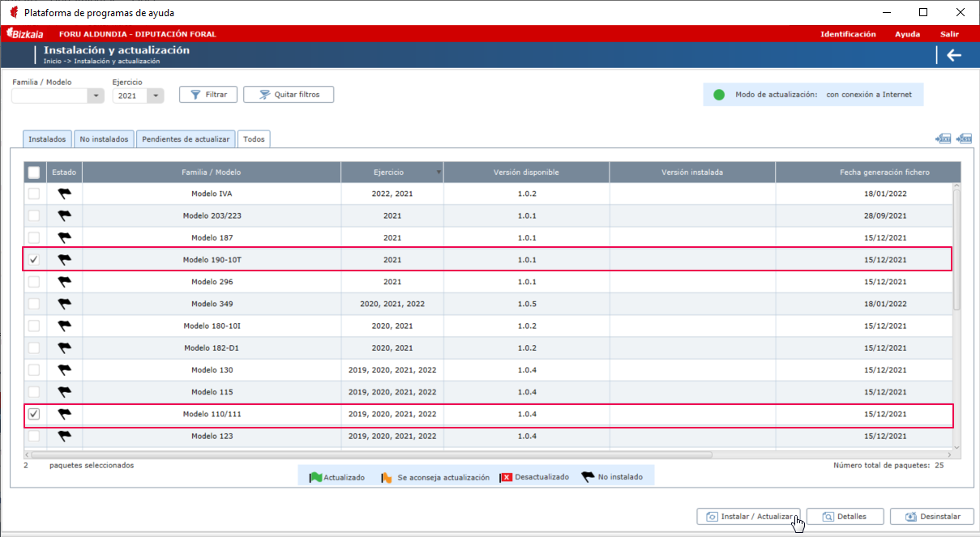Screen dimensions: 980x537
Task: Check the Modelo 203/223 row checkbox
Action: pyautogui.click(x=34, y=215)
